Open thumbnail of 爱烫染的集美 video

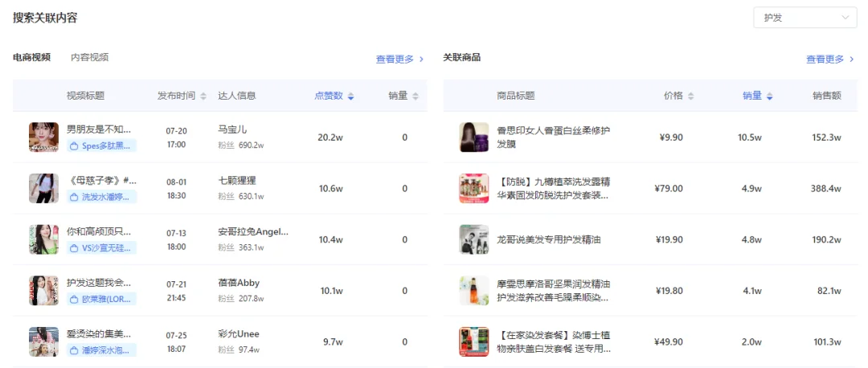43,341
